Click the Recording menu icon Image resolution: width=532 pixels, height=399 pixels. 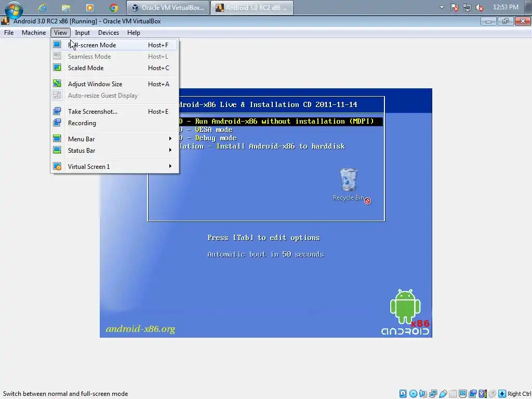click(x=57, y=123)
